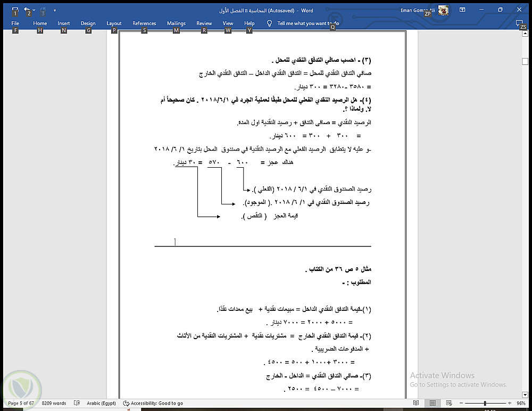
Task: Click the bracketed الفعلي label by the arrow
Action: click(x=263, y=189)
